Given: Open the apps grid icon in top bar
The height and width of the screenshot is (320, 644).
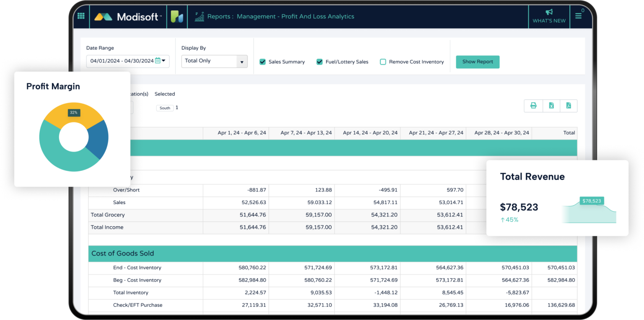Looking at the screenshot, I should pos(81,16).
